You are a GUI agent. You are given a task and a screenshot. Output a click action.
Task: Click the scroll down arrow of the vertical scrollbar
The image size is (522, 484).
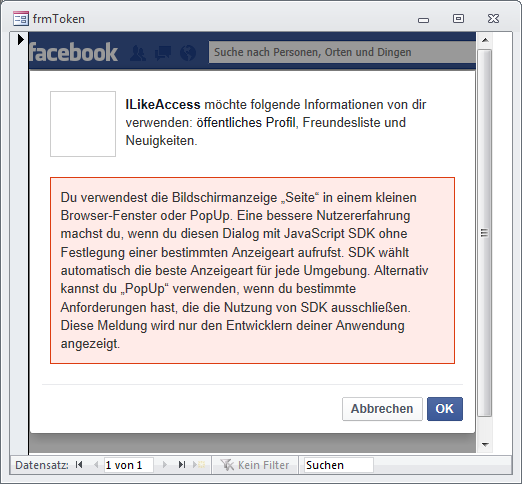(x=485, y=444)
